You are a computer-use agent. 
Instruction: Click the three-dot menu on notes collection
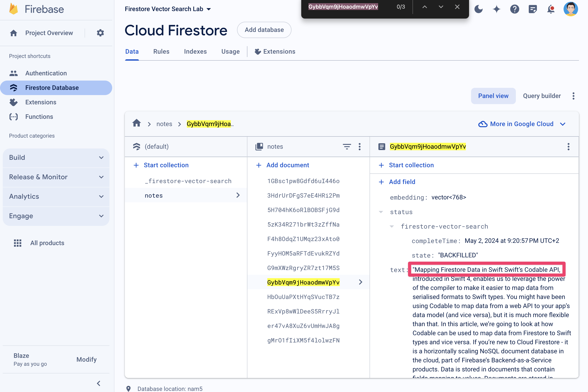click(x=360, y=147)
